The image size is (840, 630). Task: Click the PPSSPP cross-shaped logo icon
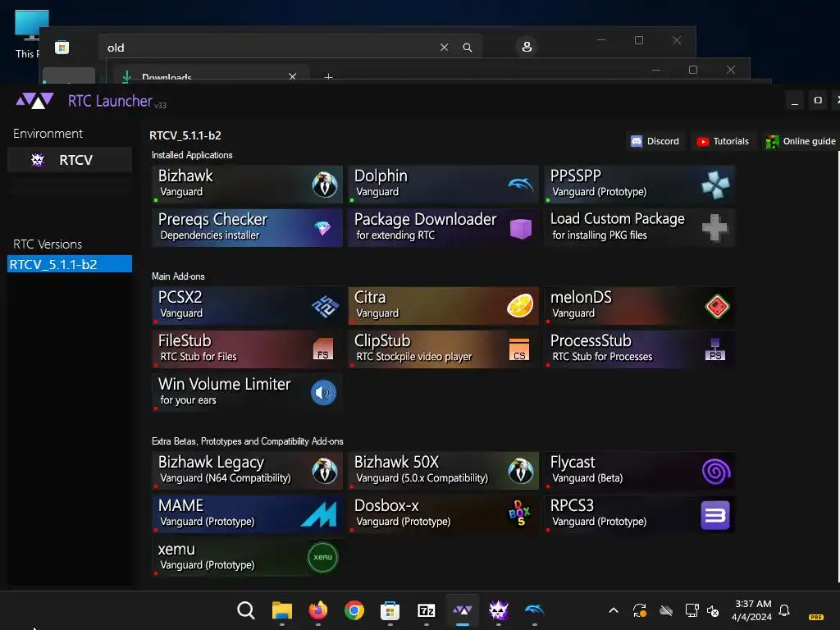715,185
